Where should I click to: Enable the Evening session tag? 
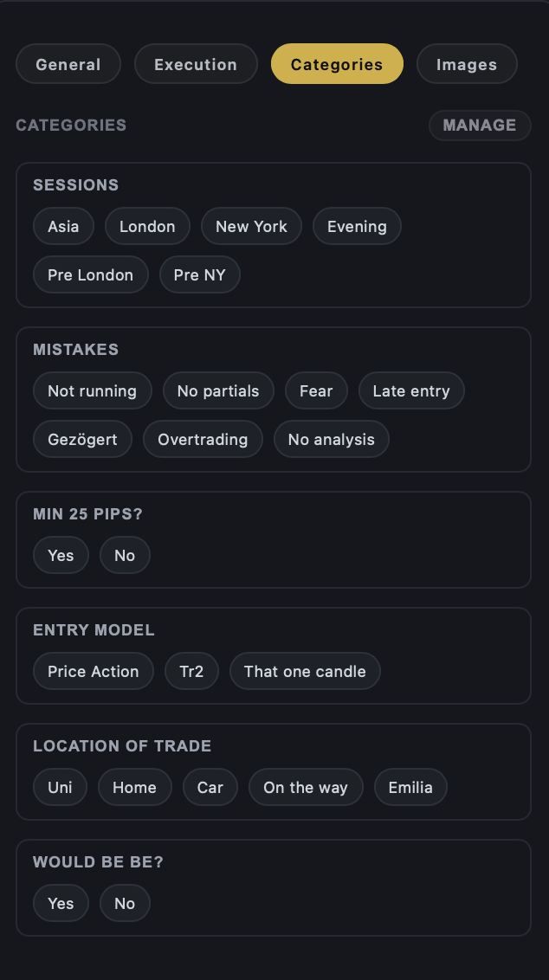(357, 226)
